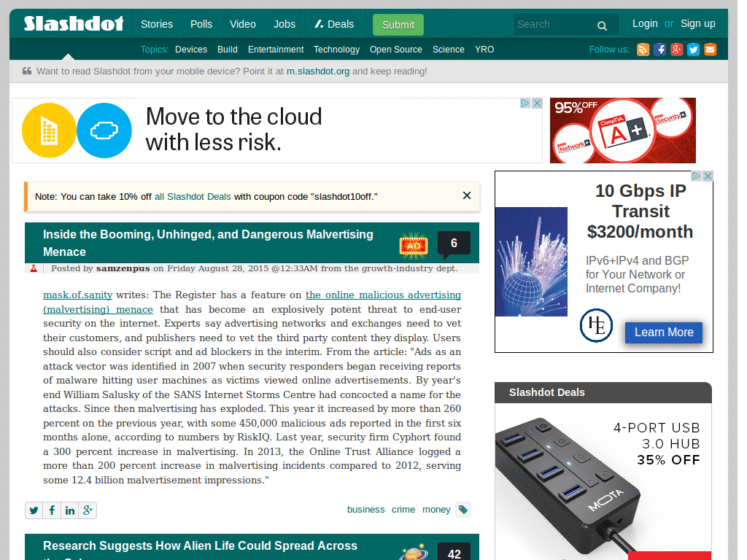Click the Slashdot logo
747x560 pixels.
73,24
